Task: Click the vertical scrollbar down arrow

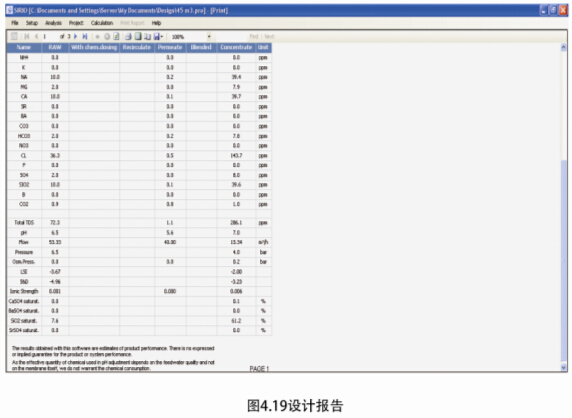Action: [564, 367]
